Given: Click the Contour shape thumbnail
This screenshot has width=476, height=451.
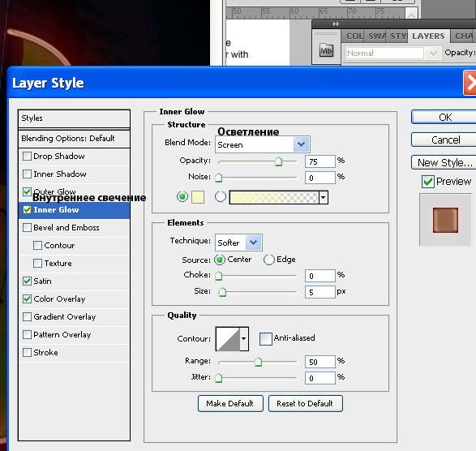Looking at the screenshot, I should click(x=228, y=338).
